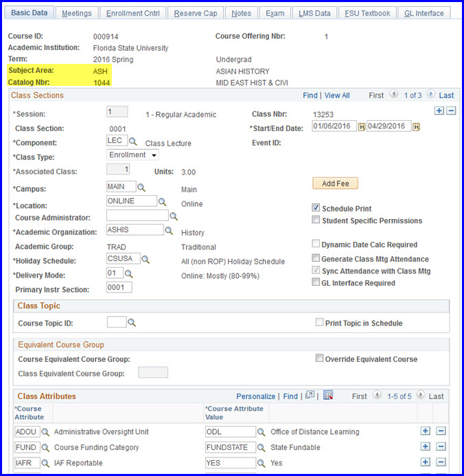Click Find link in Class Sections
Image resolution: width=464 pixels, height=476 pixels.
point(310,95)
